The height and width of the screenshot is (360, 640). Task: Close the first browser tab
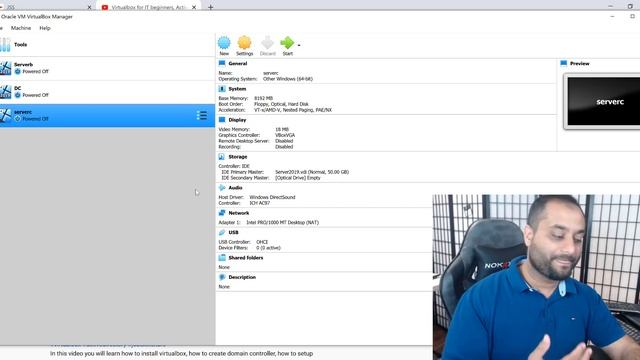89,7
